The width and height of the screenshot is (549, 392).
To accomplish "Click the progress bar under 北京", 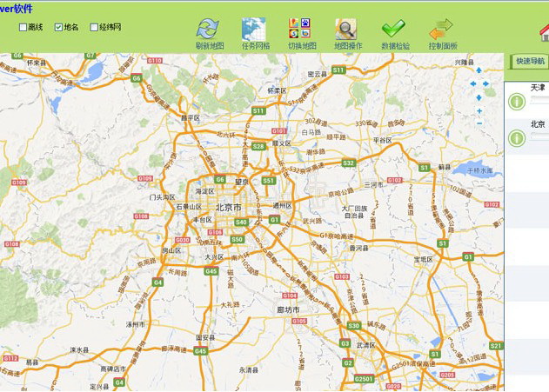I will (x=539, y=136).
